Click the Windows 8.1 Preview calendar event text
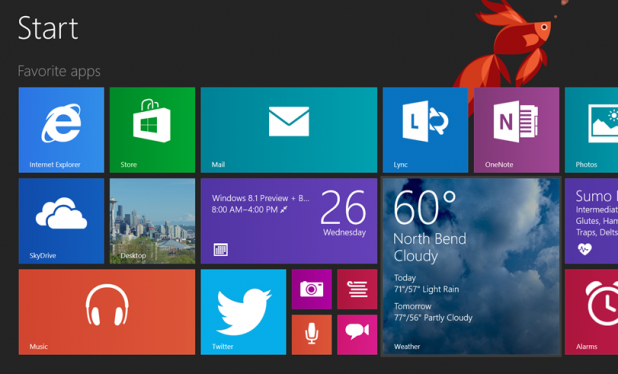This screenshot has height=374, width=618. 261,204
